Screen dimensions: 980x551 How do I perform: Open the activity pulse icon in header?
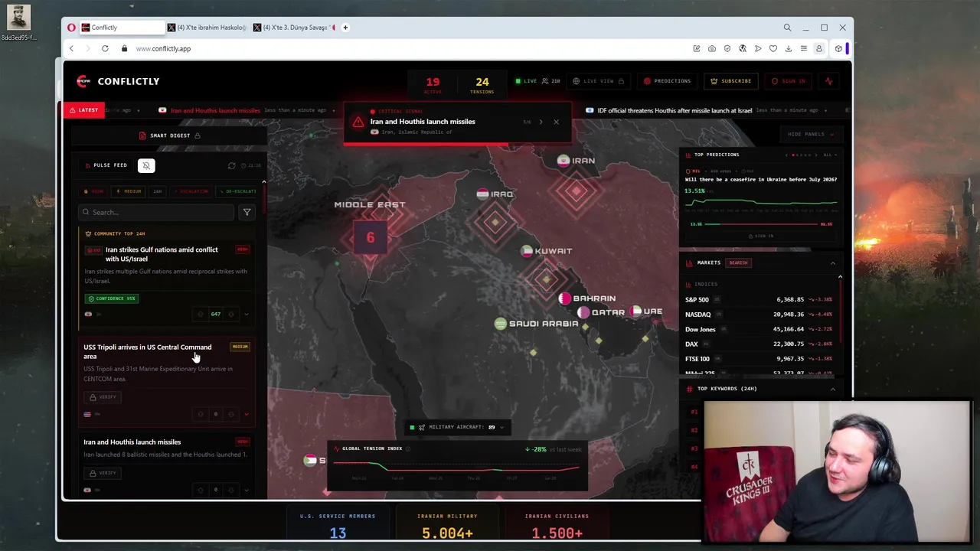click(x=828, y=81)
